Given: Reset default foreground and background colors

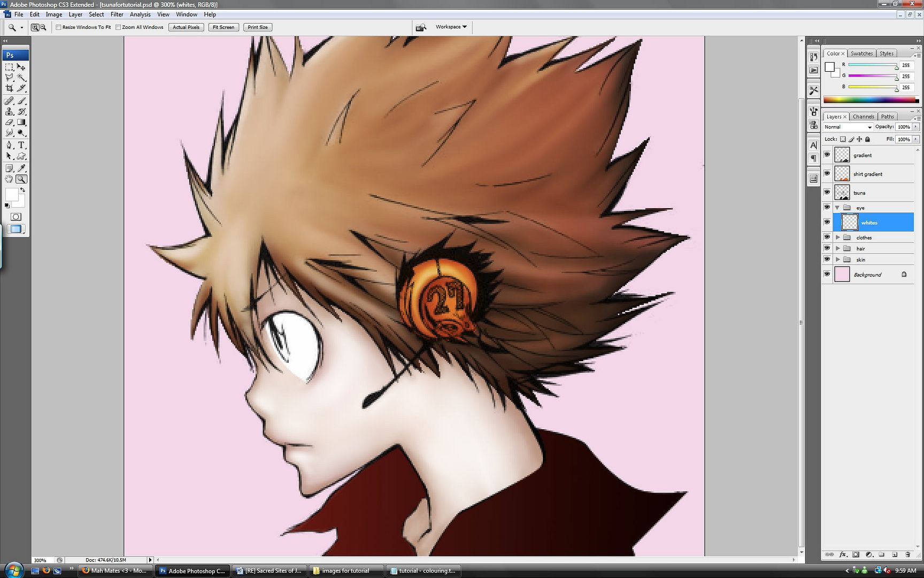Looking at the screenshot, I should click(x=7, y=206).
